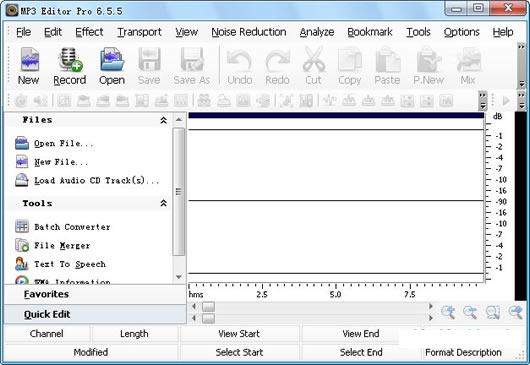Viewport: 530px width, 365px height.
Task: Click the Channel status cell
Action: coord(47,334)
